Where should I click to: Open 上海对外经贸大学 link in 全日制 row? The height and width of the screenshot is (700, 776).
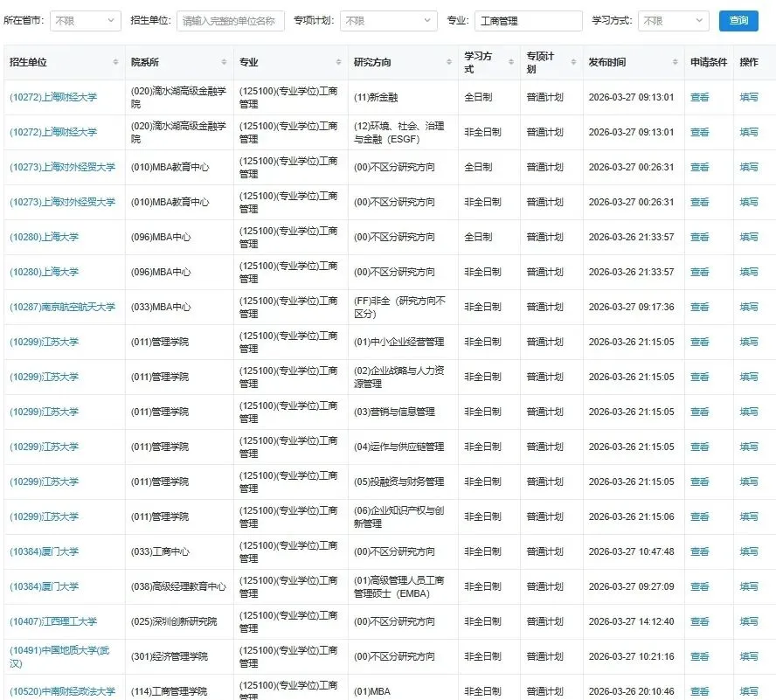(x=62, y=167)
